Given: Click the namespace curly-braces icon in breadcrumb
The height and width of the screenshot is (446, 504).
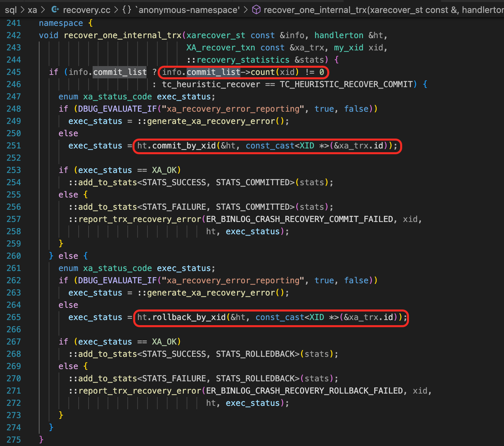Looking at the screenshot, I should [127, 10].
